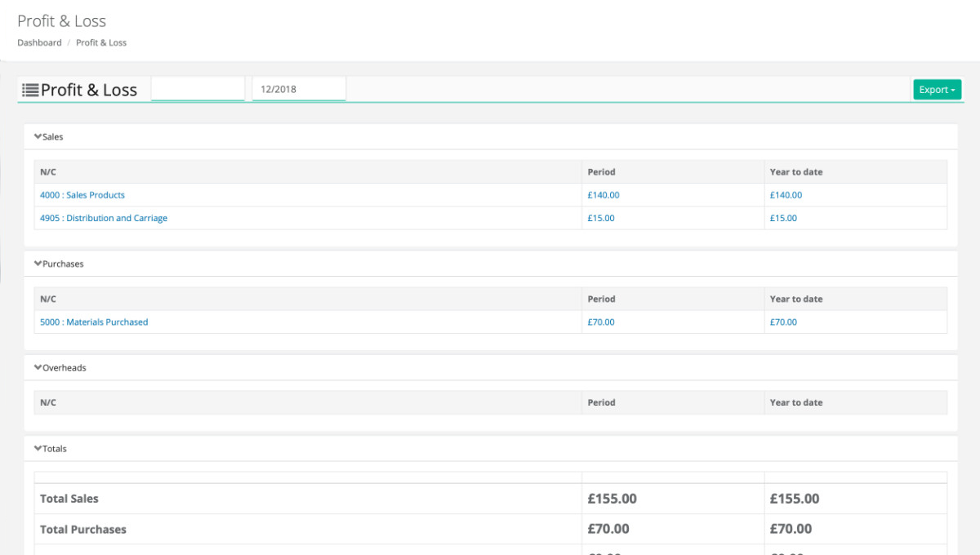The image size is (980, 555).
Task: Click the empty period input field
Action: (x=198, y=89)
